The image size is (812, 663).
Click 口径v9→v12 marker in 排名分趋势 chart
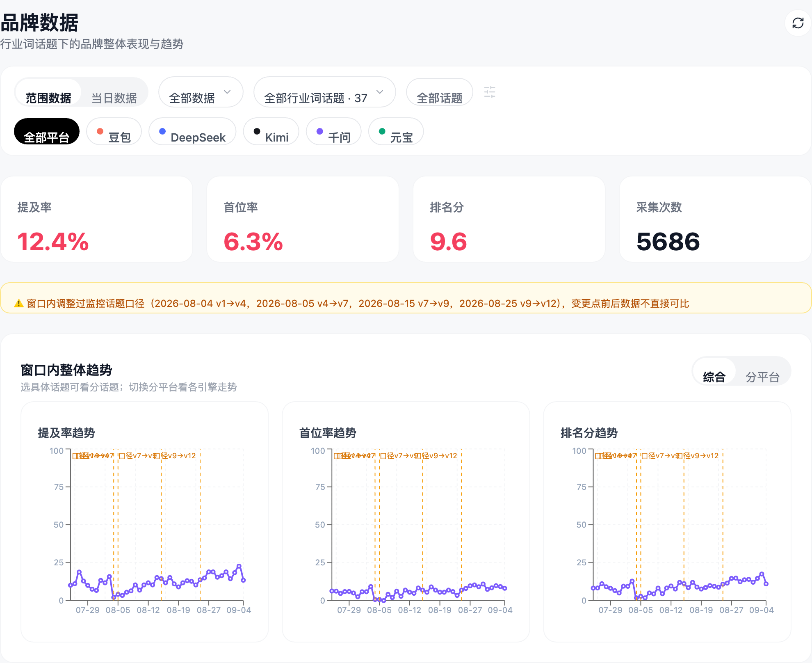click(x=698, y=456)
